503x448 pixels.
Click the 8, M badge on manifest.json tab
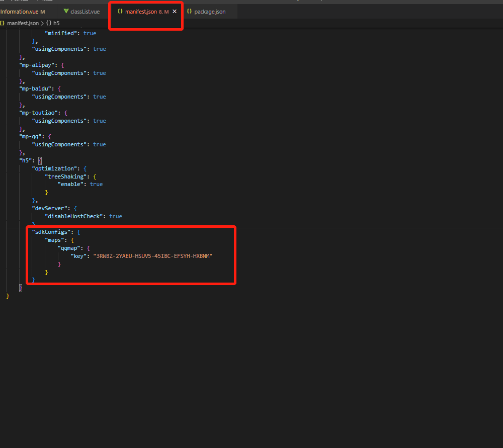pyautogui.click(x=163, y=12)
